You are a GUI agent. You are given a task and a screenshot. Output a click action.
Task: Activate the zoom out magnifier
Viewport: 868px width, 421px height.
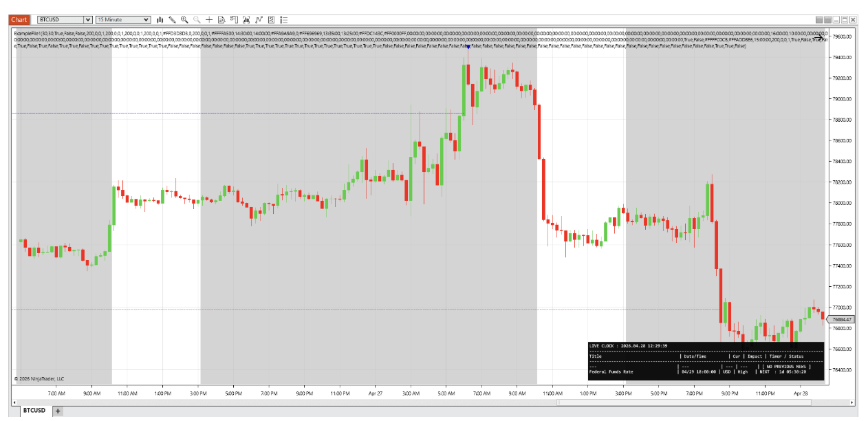pyautogui.click(x=197, y=20)
